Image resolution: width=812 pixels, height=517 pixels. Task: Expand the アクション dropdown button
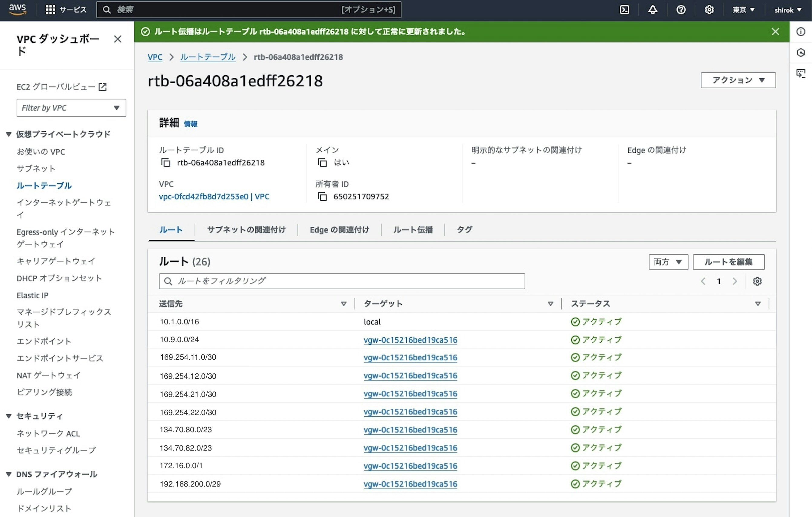pyautogui.click(x=738, y=80)
